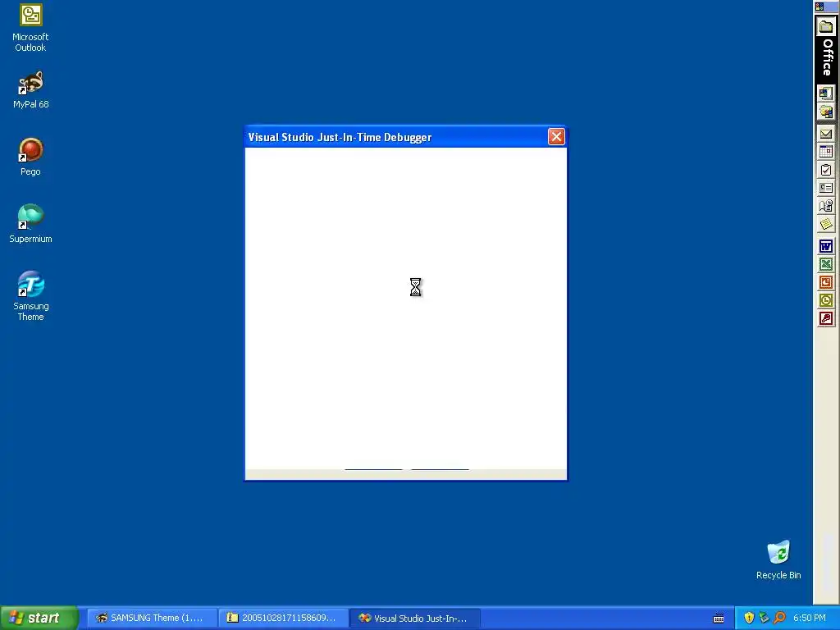
Task: Launch Microsoft Excel from the Office shortcut bar
Action: pyautogui.click(x=826, y=264)
